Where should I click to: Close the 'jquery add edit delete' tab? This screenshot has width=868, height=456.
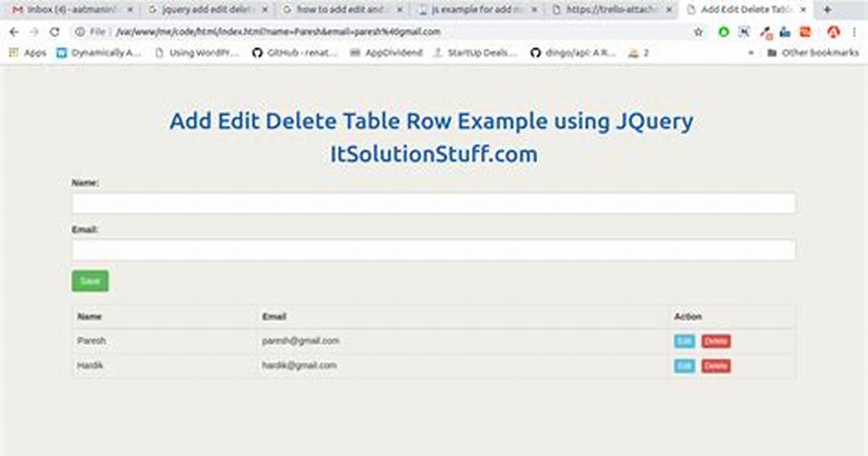click(265, 9)
